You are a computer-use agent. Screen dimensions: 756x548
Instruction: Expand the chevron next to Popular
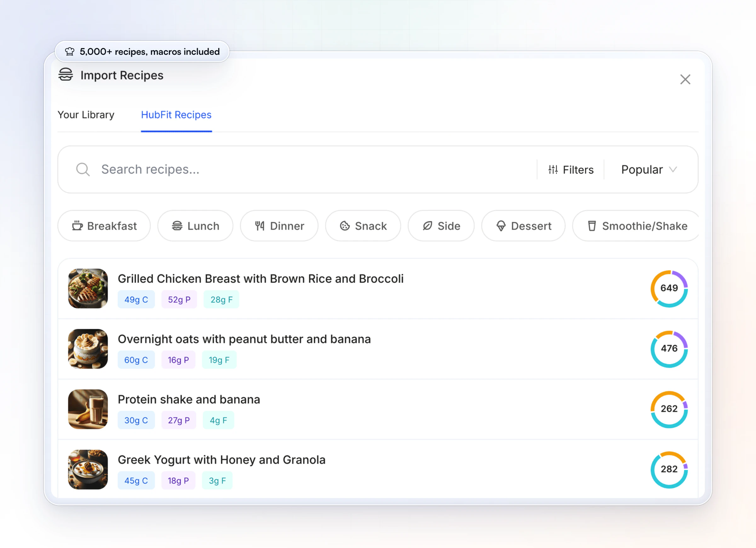673,170
